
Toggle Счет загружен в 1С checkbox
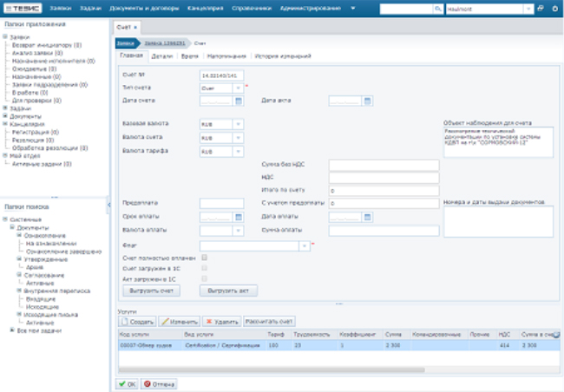(x=204, y=268)
